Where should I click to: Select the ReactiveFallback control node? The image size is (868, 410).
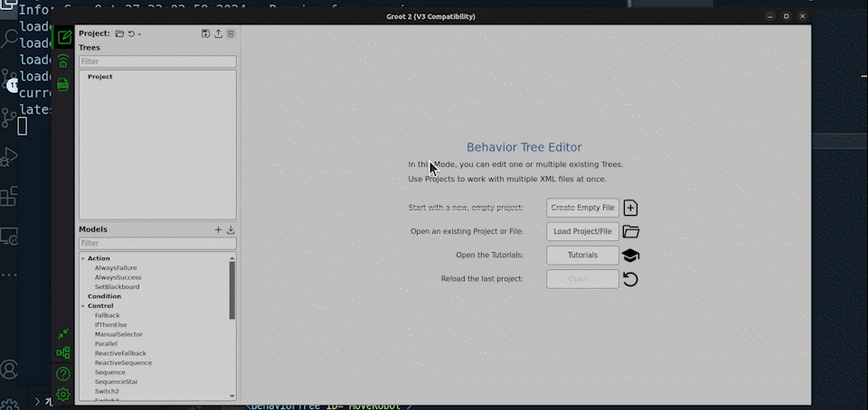(x=120, y=353)
